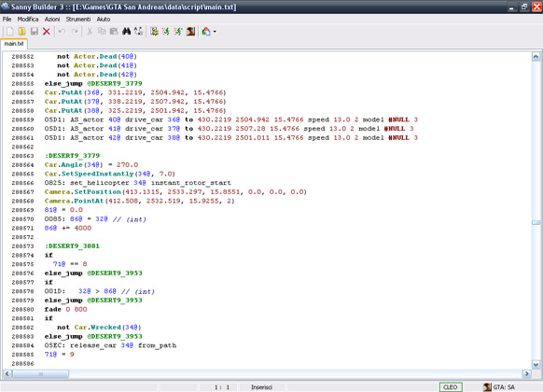
Task: Click the GTA: SA game selector in status bar
Action: 499,387
